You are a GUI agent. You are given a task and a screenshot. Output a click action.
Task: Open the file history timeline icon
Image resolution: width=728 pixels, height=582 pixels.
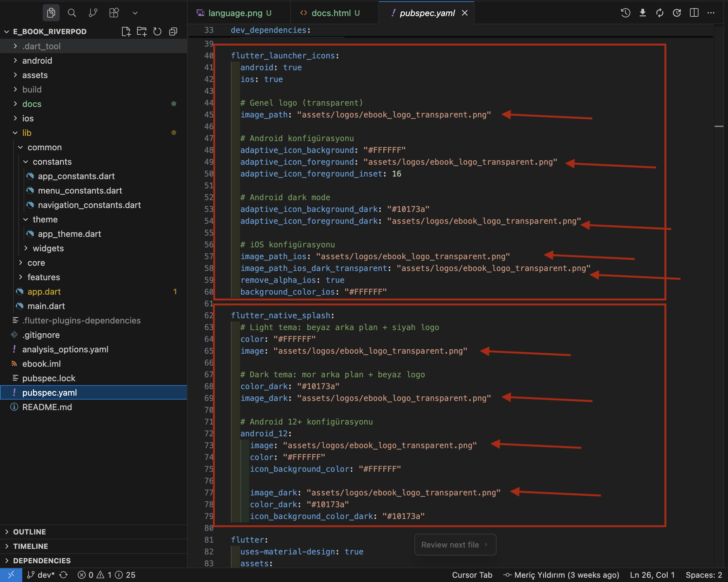click(625, 13)
